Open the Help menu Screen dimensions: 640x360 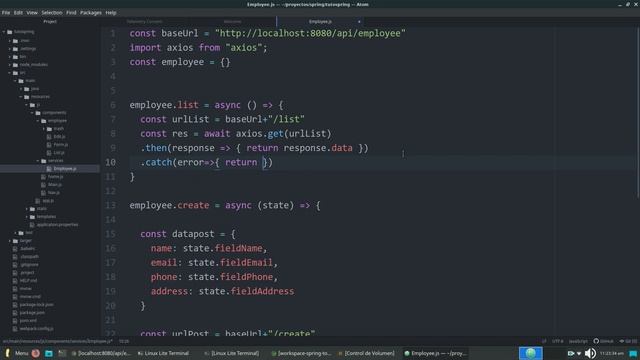pos(111,13)
